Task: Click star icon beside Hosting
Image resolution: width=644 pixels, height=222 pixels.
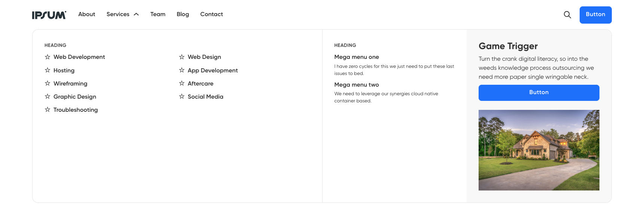Action: point(48,70)
